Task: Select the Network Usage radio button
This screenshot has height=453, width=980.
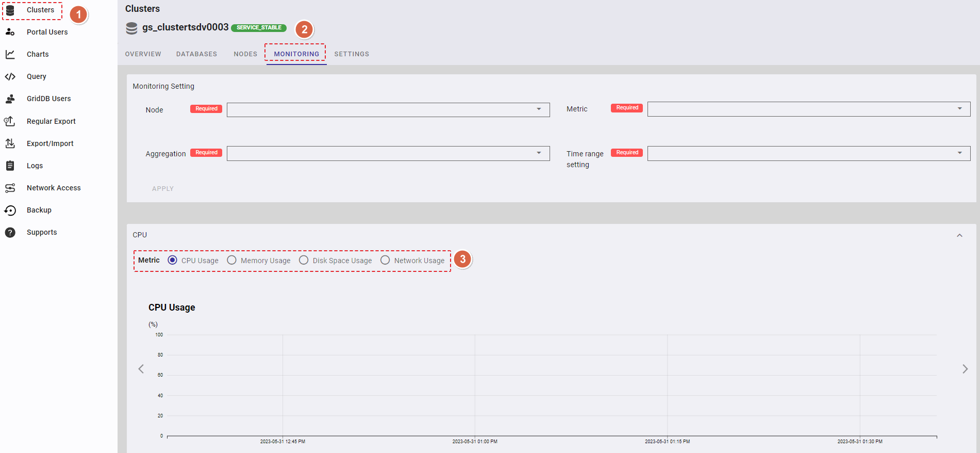Action: pyautogui.click(x=385, y=260)
